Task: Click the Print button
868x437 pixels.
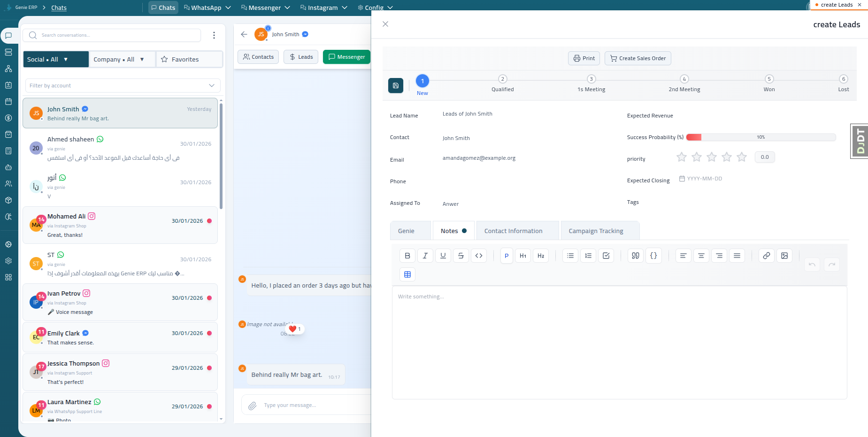Action: coord(584,58)
